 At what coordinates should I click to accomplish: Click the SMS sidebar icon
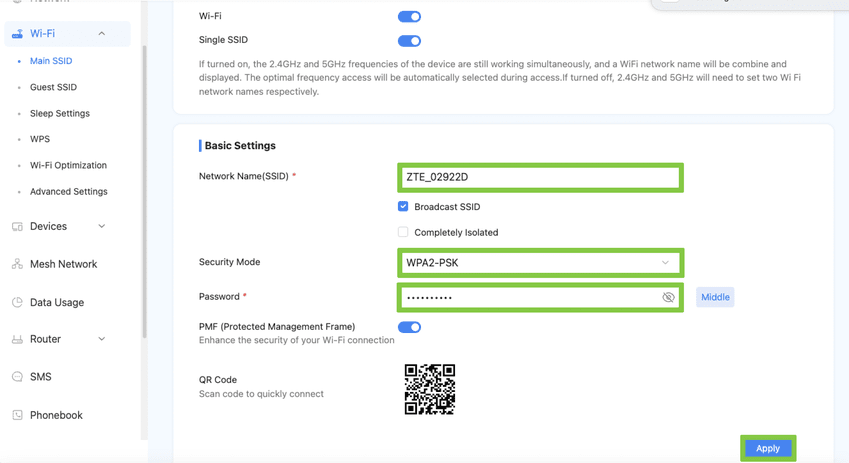[17, 377]
